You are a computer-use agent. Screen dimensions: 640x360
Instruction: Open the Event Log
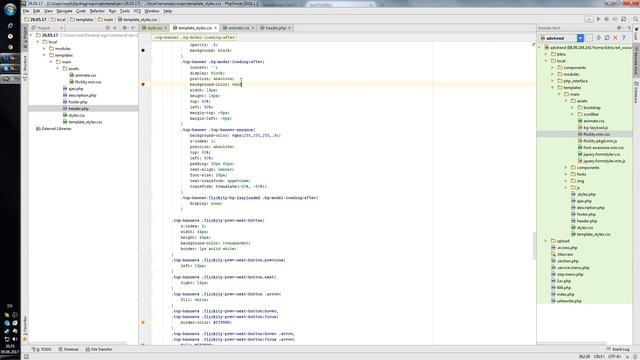point(618,349)
